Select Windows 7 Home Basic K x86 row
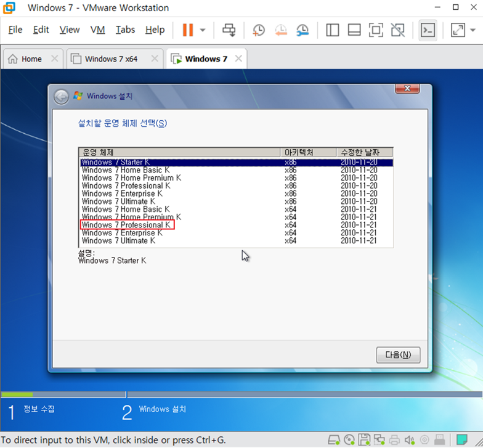The image size is (483, 448). (x=237, y=170)
